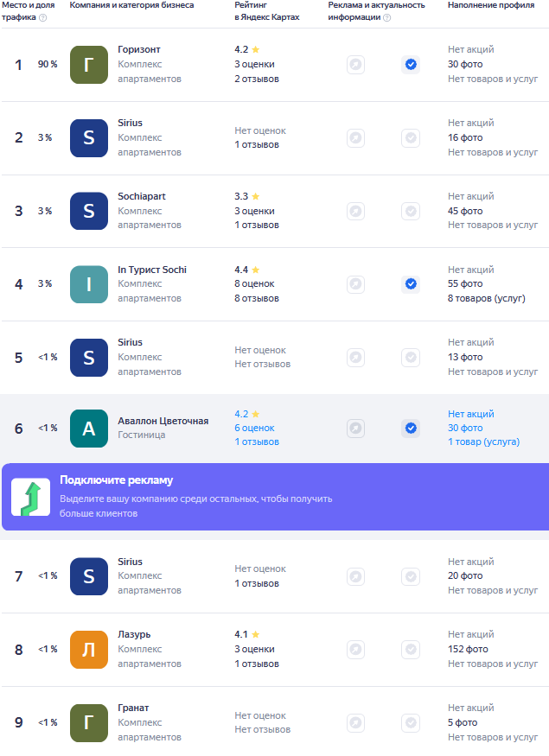Image resolution: width=549 pixels, height=756 pixels.
Task: Toggle the blue verified checkmark for Горизонт
Action: click(411, 65)
